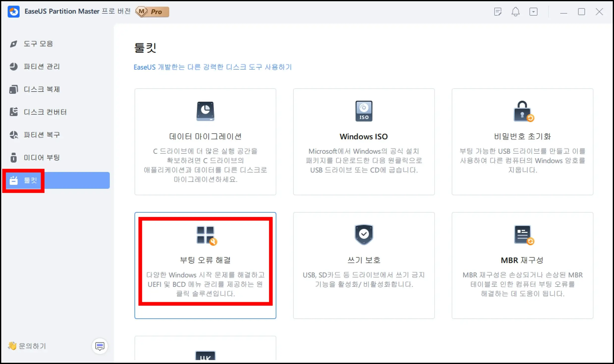
Task: Follow the EaseUS 다른 강력한 디스크 도구 link
Action: (x=213, y=67)
